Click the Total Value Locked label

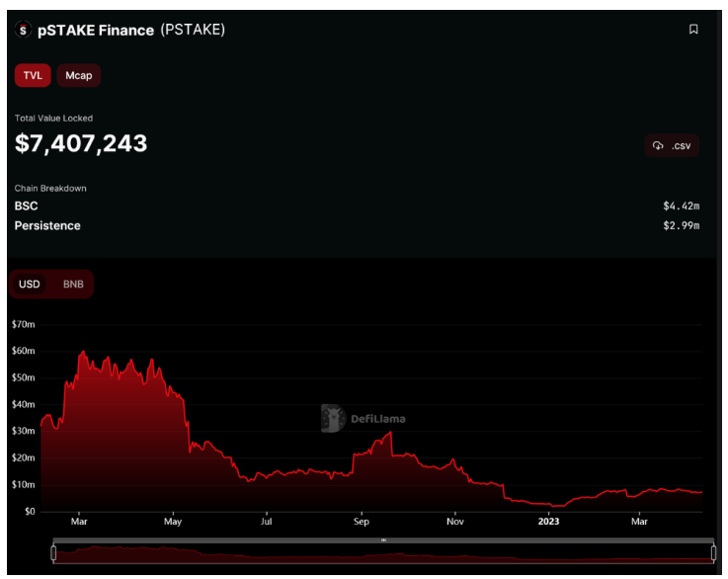tap(53, 118)
